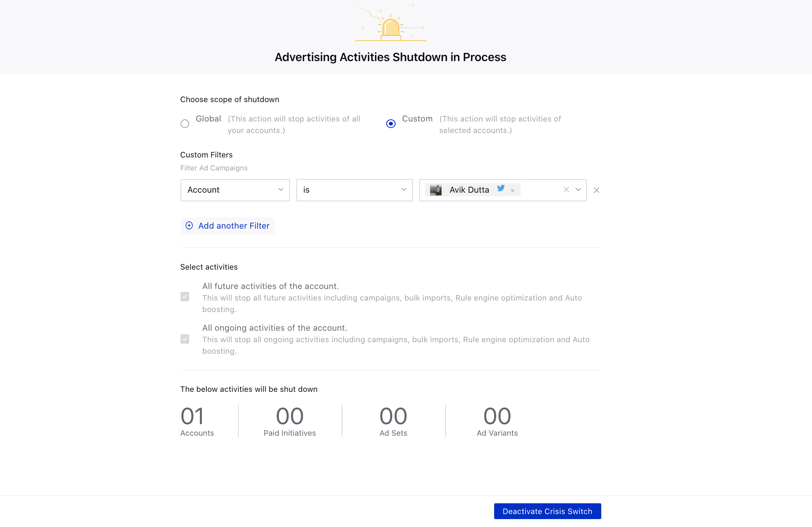Expand the Account filter dropdown

(282, 190)
